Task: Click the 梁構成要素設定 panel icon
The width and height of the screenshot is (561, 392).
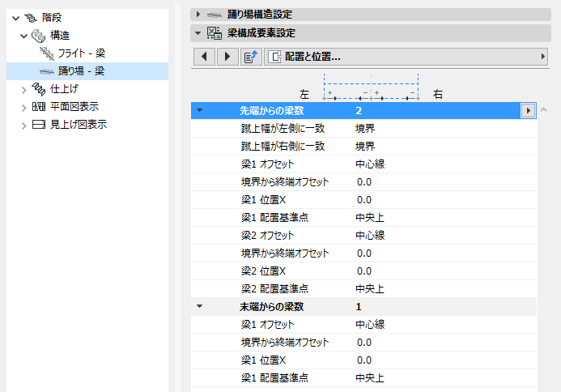Action: (x=215, y=33)
